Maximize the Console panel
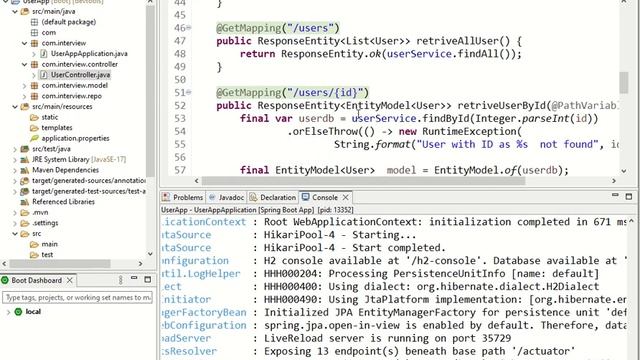The image size is (640, 360). (629, 197)
